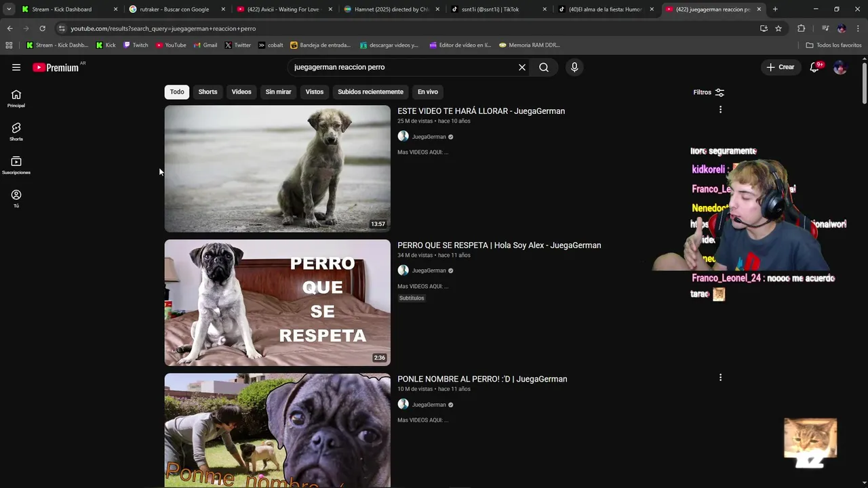This screenshot has height=488, width=868.
Task: Go back with the browser back arrow
Action: tap(9, 28)
